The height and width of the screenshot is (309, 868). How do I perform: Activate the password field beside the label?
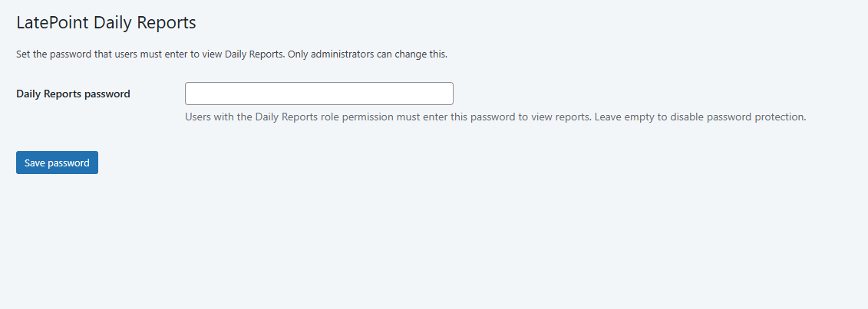(318, 94)
